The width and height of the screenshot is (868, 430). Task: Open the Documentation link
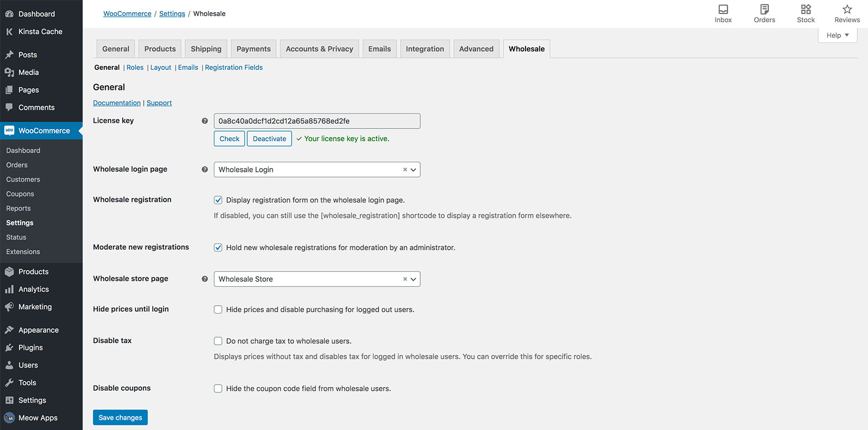117,103
